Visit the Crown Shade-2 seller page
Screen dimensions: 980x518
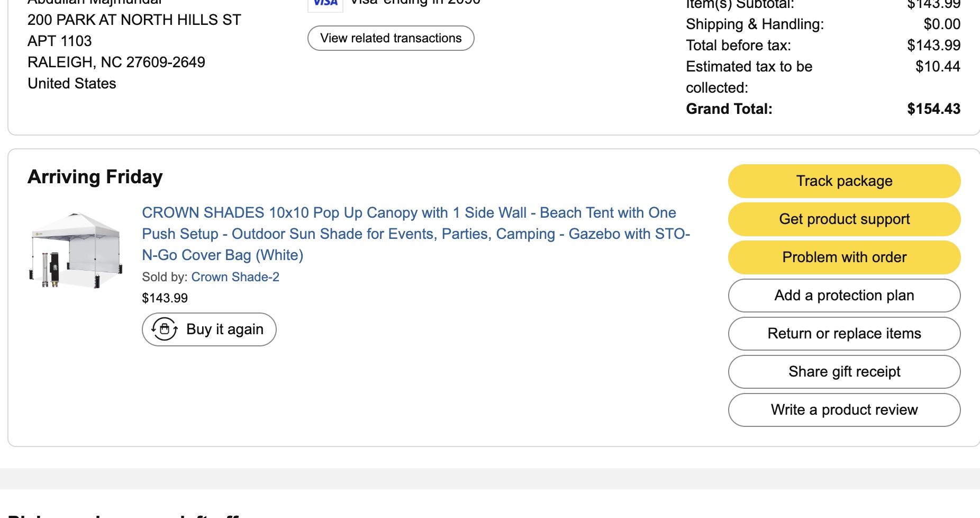(x=235, y=277)
